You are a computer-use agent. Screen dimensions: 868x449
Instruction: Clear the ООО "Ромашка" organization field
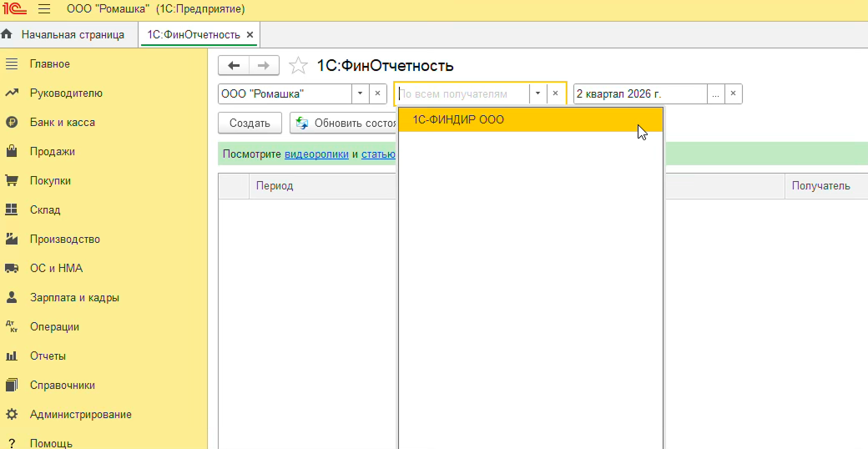(x=377, y=93)
